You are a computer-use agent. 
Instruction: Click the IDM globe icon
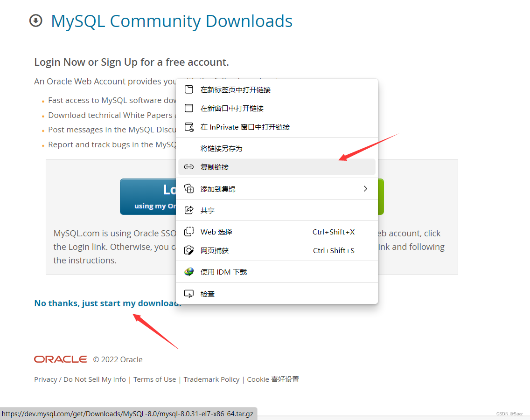click(189, 272)
